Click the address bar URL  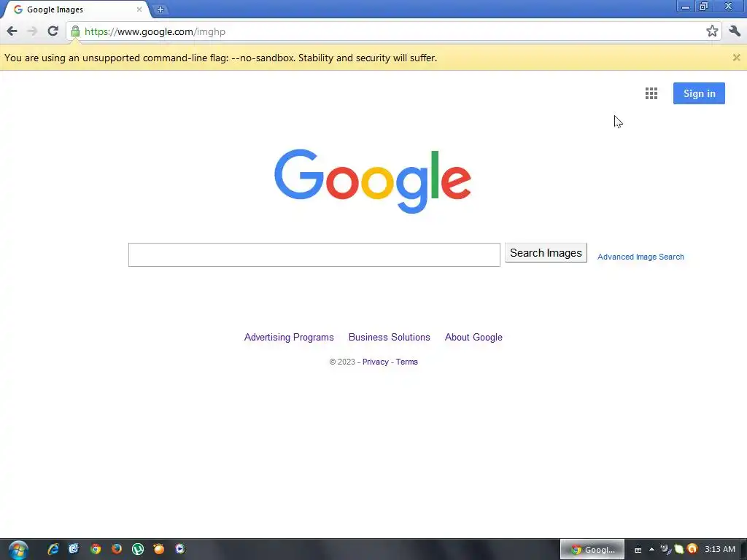point(155,31)
